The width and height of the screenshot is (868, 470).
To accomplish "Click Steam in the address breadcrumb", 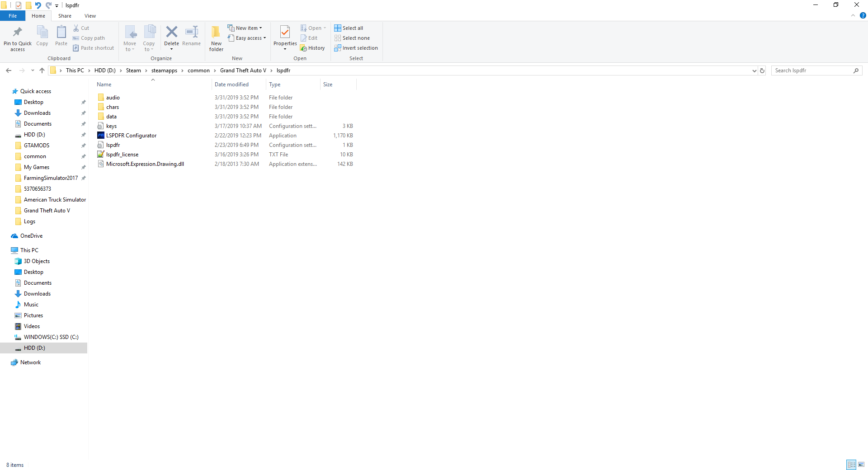I will 133,70.
